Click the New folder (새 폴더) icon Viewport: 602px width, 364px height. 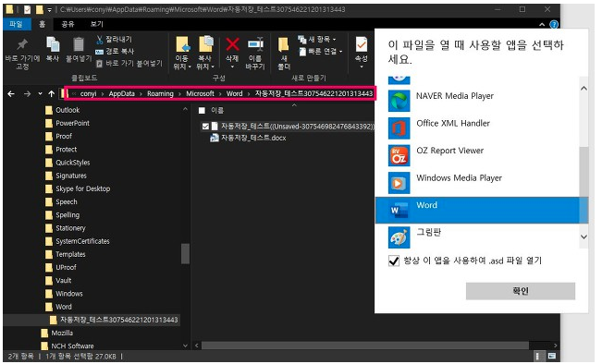[284, 45]
